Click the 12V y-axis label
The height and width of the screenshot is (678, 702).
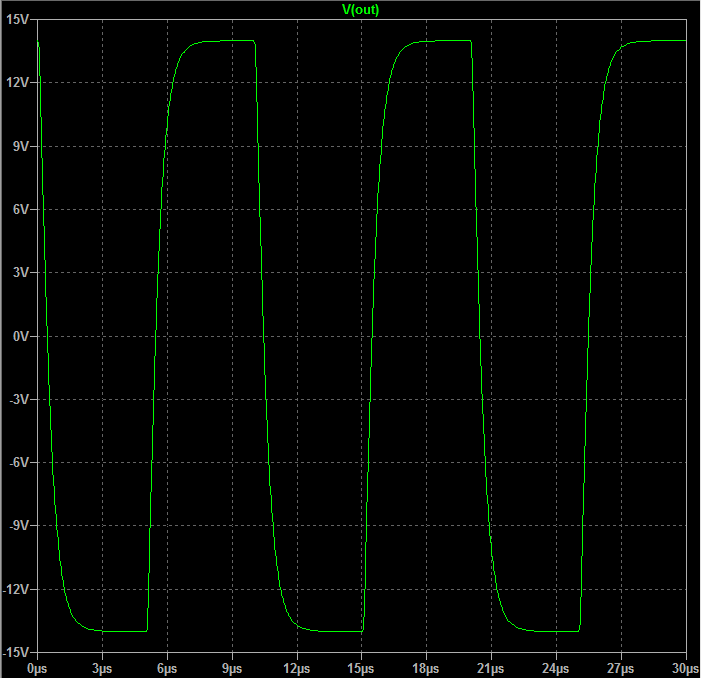pyautogui.click(x=17, y=82)
